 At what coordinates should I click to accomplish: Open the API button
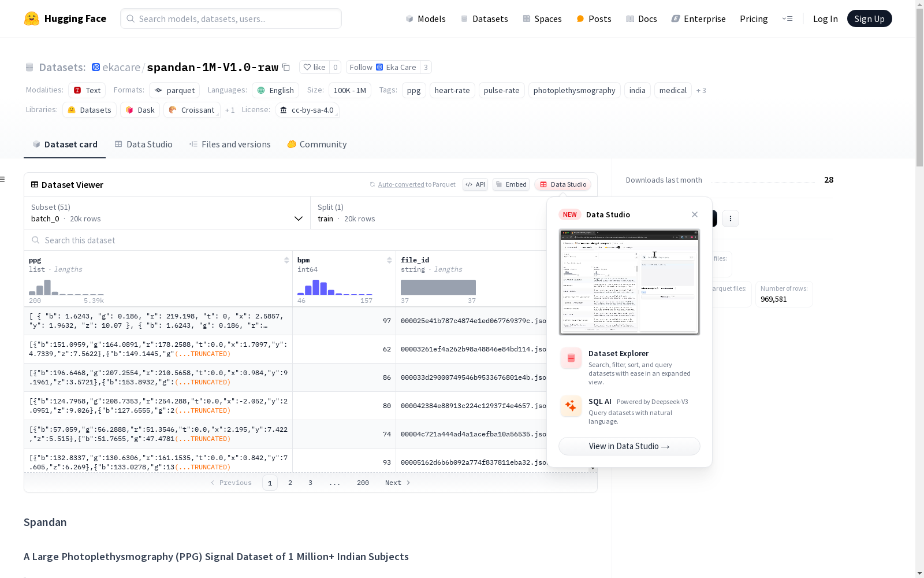(x=475, y=184)
